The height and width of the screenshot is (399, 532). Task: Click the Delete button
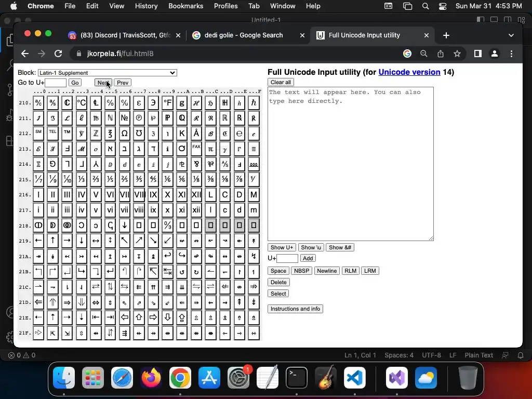(278, 282)
